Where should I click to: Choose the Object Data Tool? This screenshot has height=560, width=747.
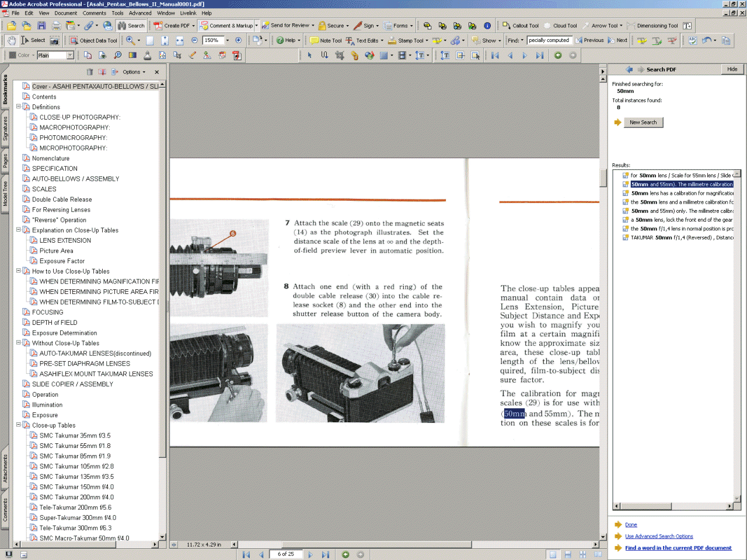coord(93,40)
